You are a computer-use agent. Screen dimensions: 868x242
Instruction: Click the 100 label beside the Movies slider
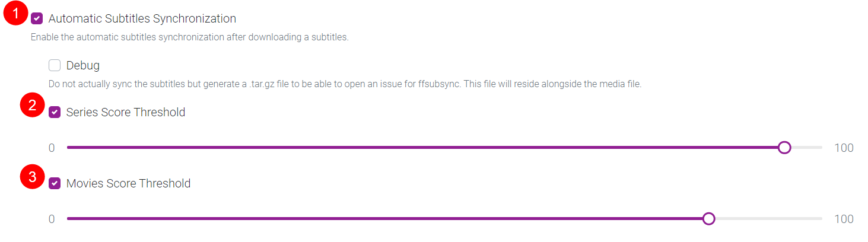point(844,219)
